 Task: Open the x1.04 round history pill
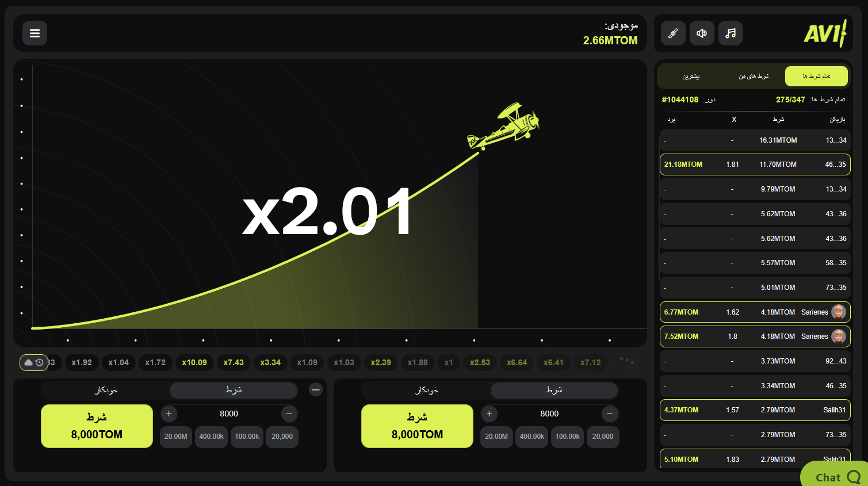click(118, 362)
